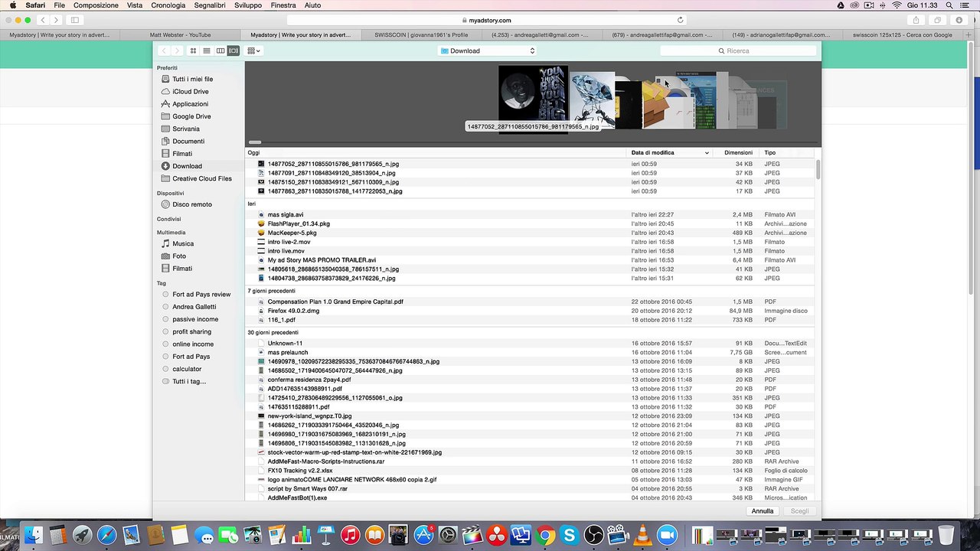Go back with the dialog back arrow
Viewport: 980px width, 551px height.
coord(163,51)
